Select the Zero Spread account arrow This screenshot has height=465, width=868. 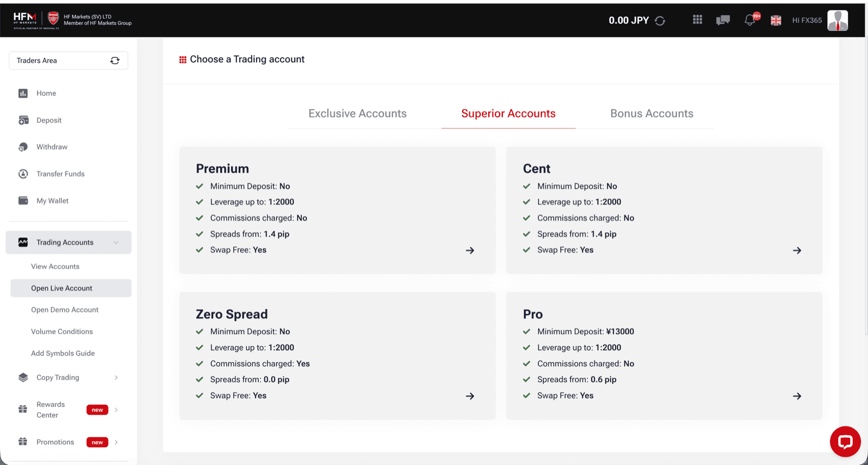(470, 396)
